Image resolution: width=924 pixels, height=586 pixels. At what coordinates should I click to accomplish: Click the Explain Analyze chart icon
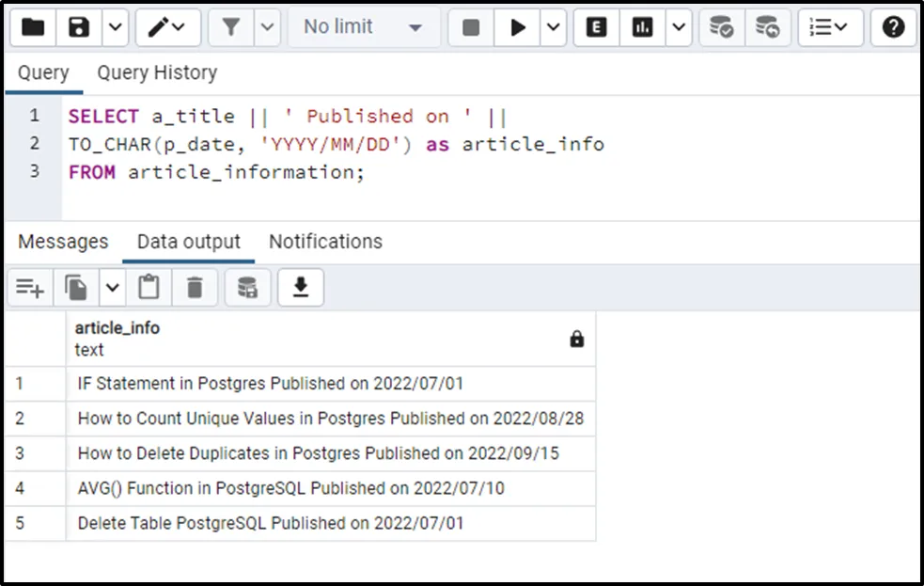coord(643,27)
